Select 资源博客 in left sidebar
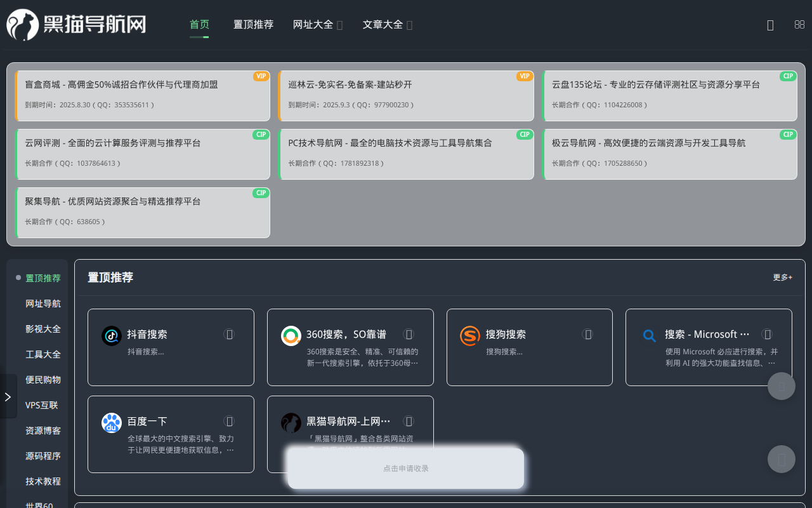The width and height of the screenshot is (812, 508). pos(43,431)
